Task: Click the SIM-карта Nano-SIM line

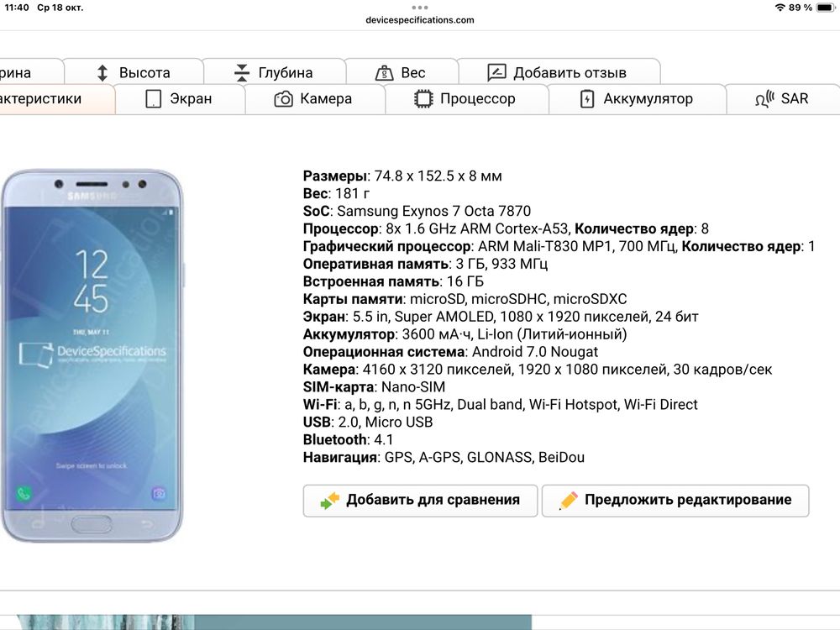Action: click(x=374, y=386)
